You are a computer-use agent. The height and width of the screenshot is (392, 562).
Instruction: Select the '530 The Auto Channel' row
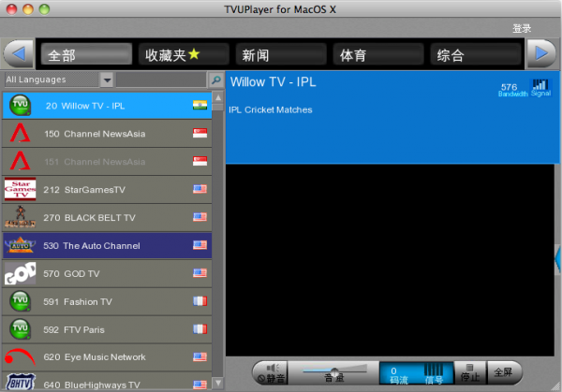coord(107,245)
